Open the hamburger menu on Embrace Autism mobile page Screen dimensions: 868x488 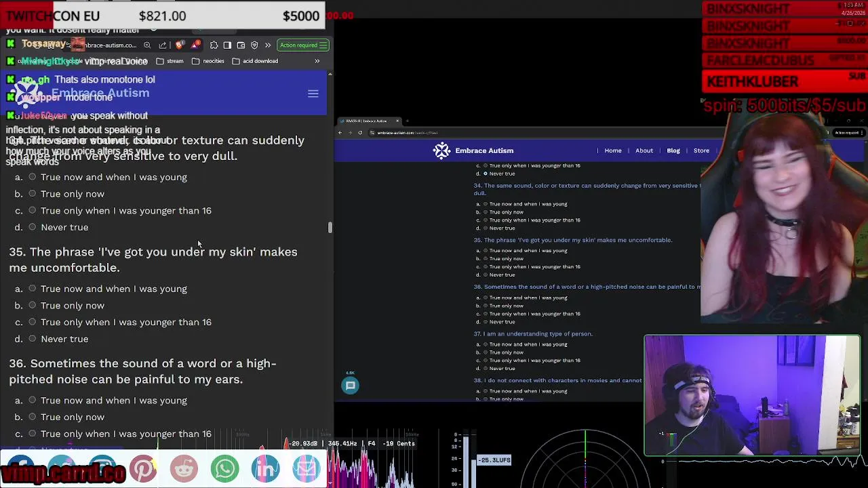coord(313,94)
